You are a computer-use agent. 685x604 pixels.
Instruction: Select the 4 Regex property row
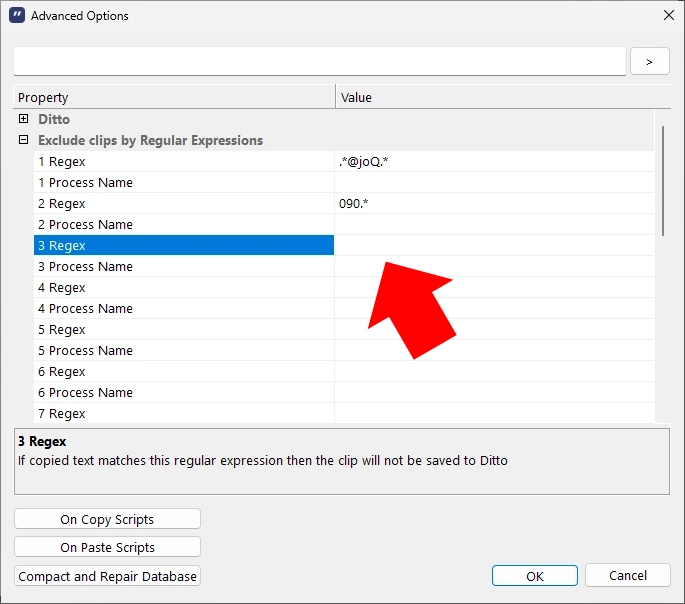[x=183, y=287]
